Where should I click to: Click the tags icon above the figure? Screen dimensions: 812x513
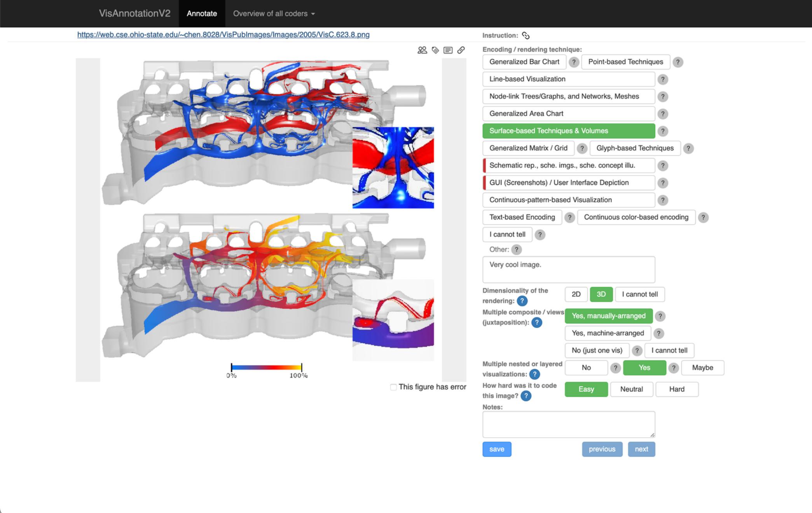click(x=435, y=50)
